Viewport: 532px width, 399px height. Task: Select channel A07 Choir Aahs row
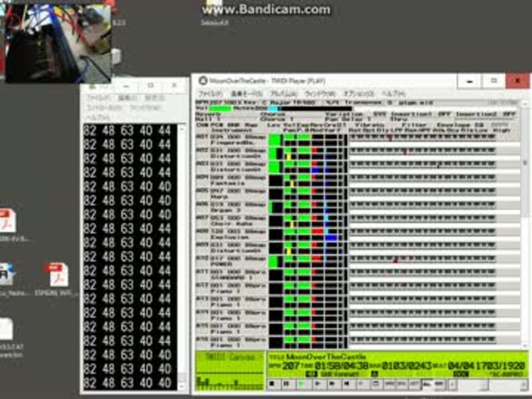point(232,221)
